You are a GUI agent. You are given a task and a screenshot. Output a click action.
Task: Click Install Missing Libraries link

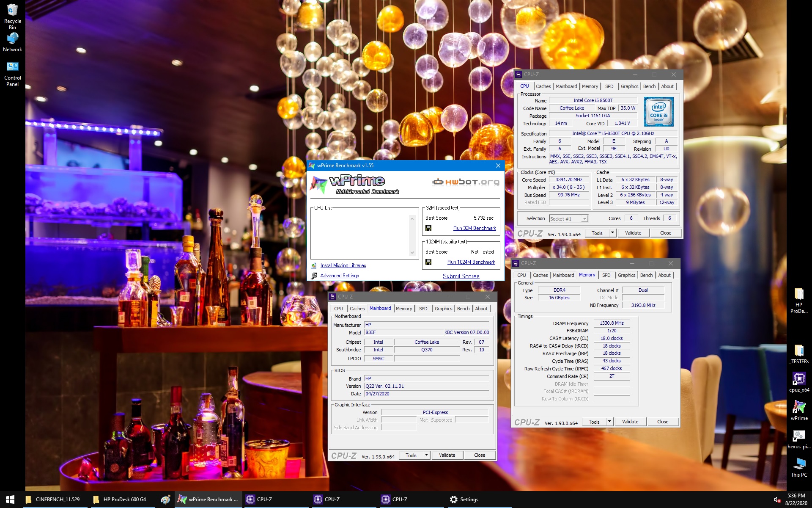pos(343,265)
